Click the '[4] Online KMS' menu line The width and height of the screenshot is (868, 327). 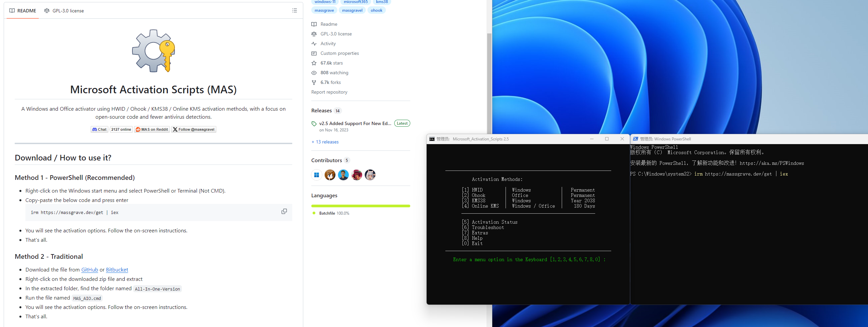point(528,206)
